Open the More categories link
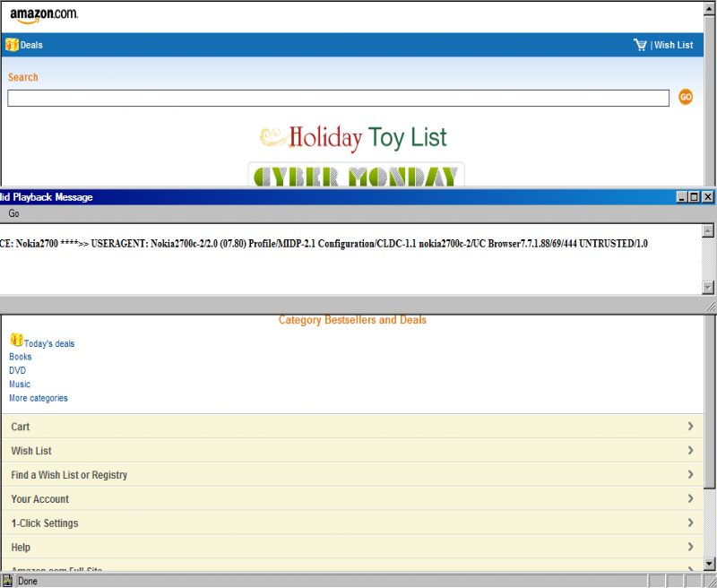Image resolution: width=717 pixels, height=588 pixels. [39, 398]
